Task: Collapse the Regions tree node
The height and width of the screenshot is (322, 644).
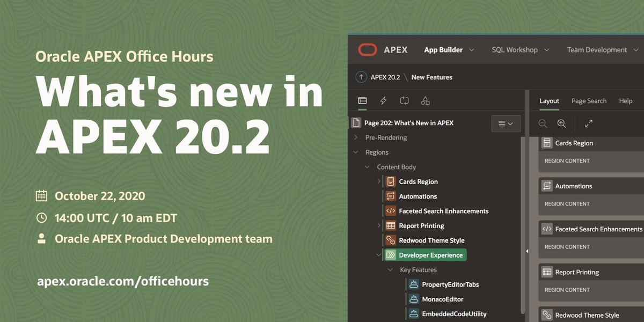Action: click(356, 152)
